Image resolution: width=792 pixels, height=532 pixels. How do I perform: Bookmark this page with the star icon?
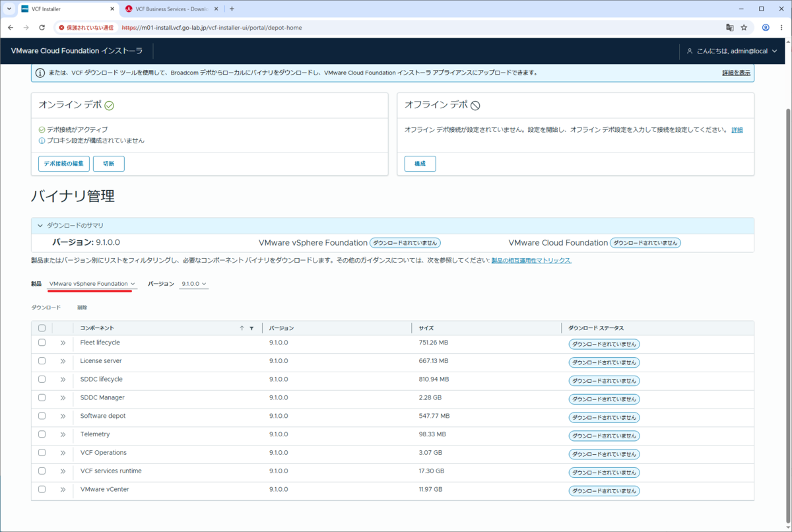click(x=744, y=28)
